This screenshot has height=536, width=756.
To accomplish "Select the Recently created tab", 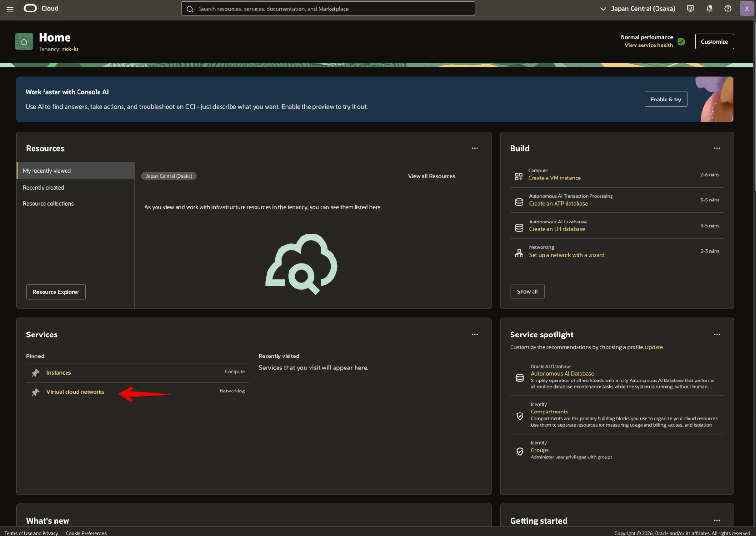I will coord(76,188).
